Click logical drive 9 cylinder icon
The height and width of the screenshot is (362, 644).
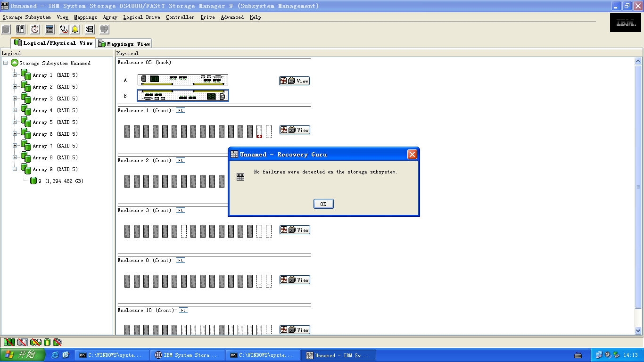(33, 181)
